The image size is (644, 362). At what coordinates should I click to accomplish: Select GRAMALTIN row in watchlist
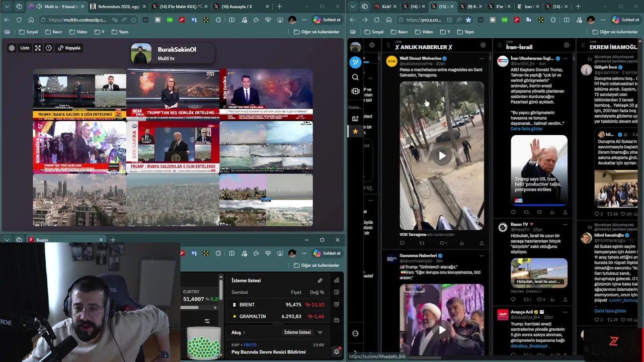[x=278, y=316]
